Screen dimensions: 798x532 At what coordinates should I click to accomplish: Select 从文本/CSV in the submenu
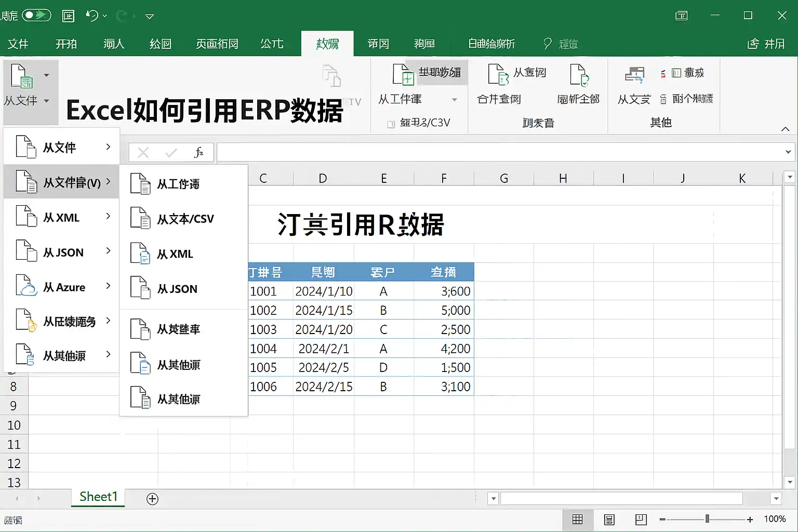[185, 219]
